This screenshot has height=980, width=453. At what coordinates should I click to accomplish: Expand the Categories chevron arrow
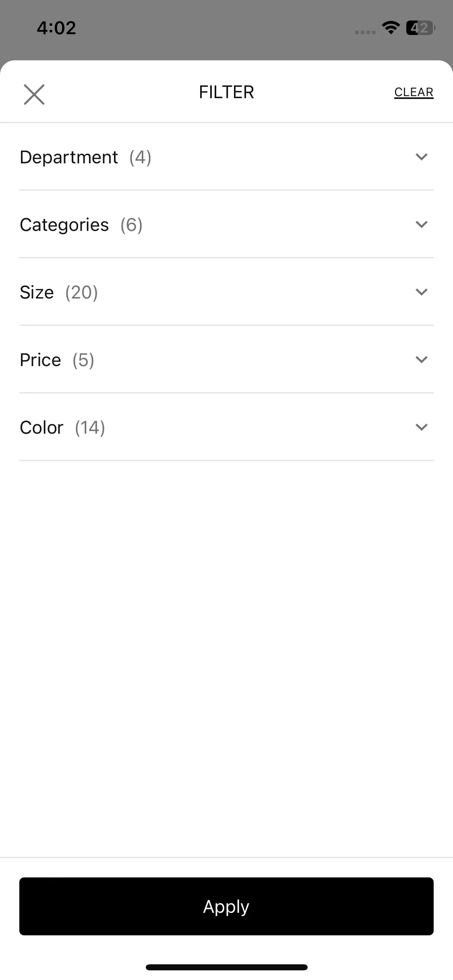(x=421, y=224)
